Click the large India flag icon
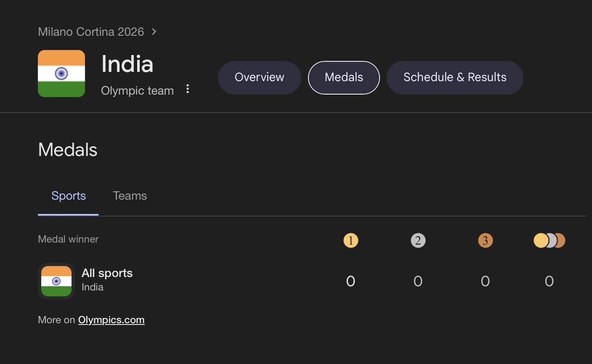The image size is (592, 364). pos(61,74)
